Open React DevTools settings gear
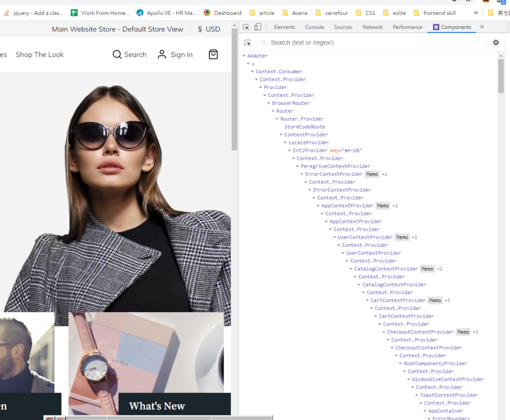This screenshot has height=420, width=510. 496,43
